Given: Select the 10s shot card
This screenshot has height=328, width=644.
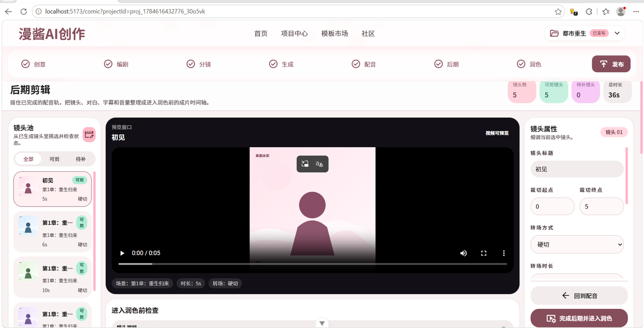Looking at the screenshot, I should click(52, 277).
